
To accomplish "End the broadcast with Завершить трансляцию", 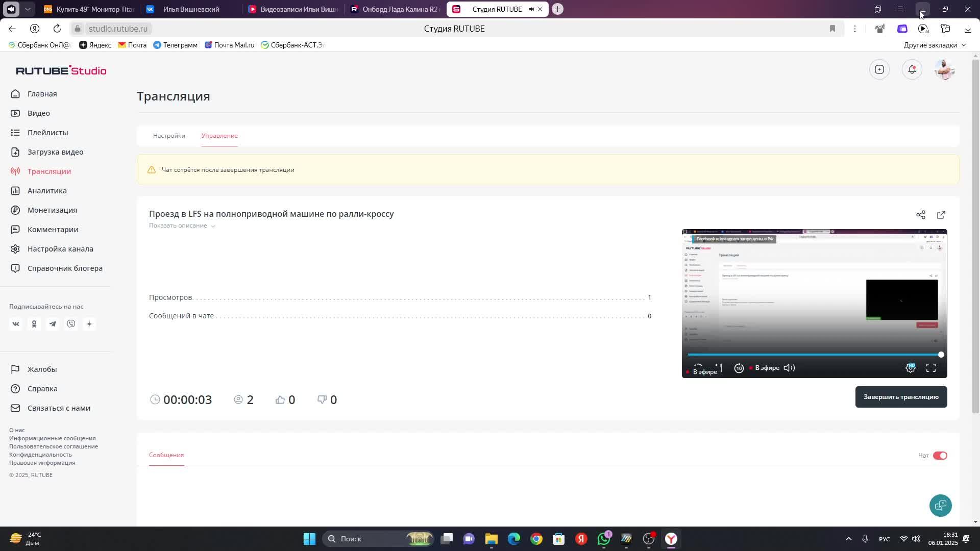I will (900, 397).
